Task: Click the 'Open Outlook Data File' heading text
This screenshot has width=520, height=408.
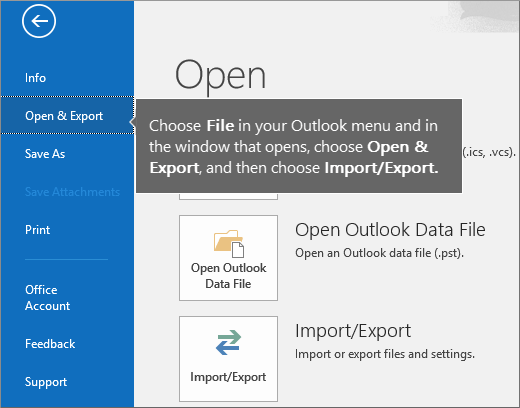Action: [x=390, y=230]
